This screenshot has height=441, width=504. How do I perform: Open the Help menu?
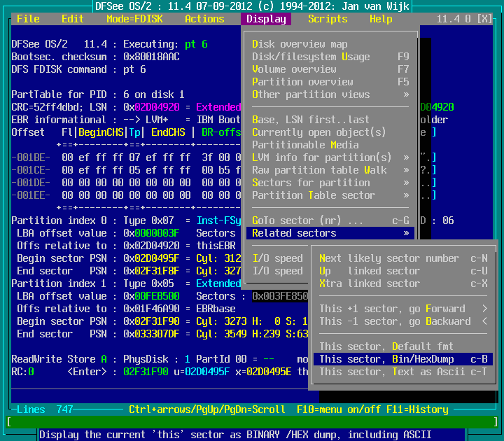[381, 19]
